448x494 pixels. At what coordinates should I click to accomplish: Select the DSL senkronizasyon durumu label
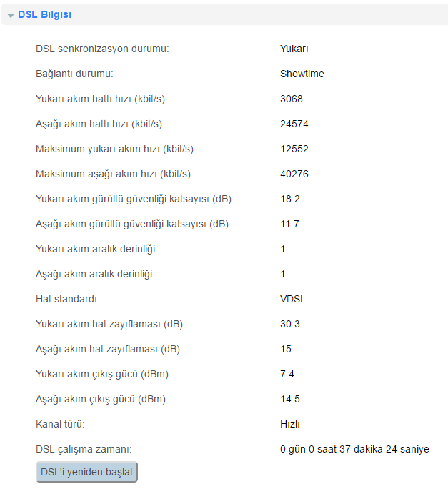coord(102,49)
